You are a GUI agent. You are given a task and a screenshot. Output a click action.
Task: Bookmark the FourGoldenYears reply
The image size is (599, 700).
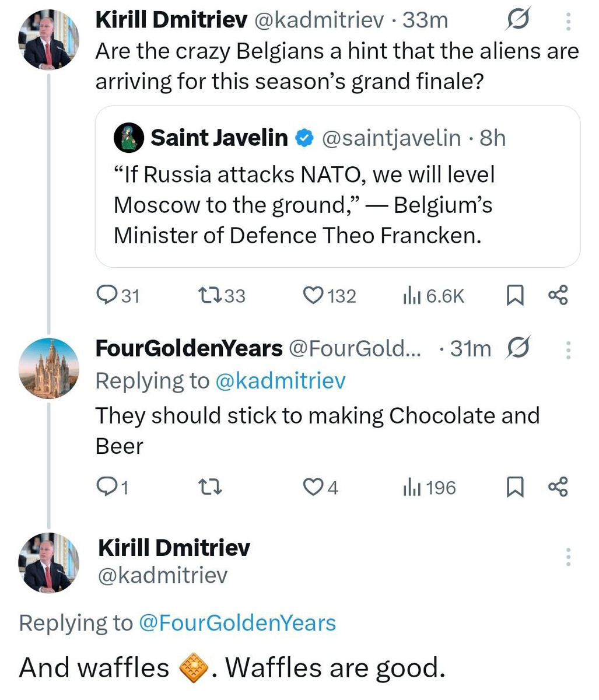pos(514,487)
